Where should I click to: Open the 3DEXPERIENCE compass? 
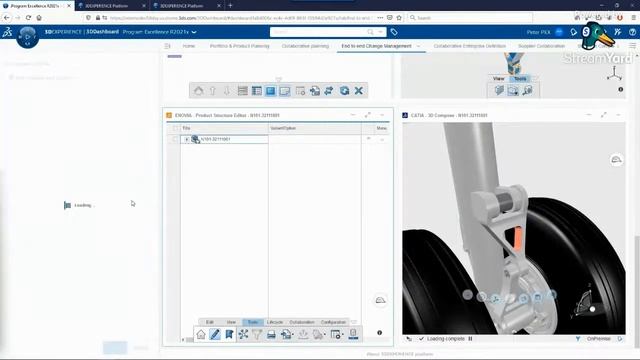point(27,37)
